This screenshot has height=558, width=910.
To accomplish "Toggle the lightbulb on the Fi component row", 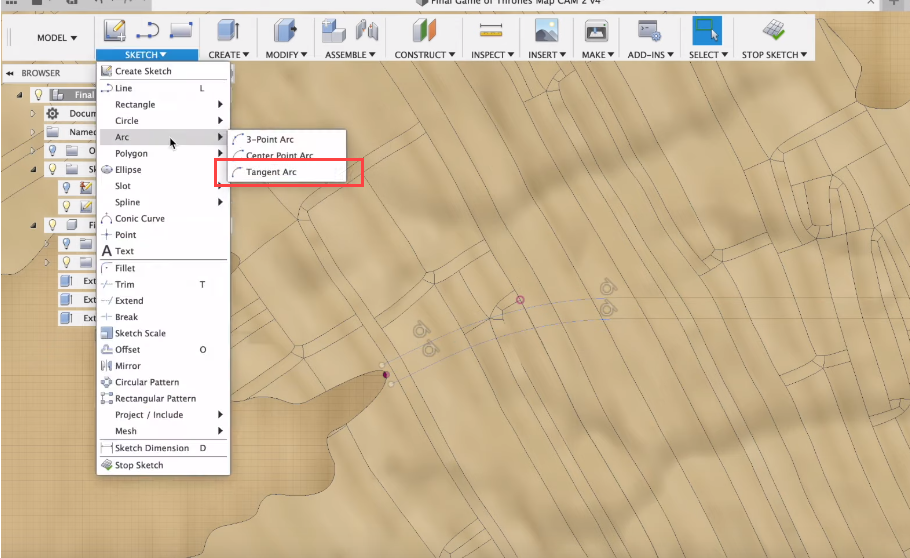I will tap(53, 225).
